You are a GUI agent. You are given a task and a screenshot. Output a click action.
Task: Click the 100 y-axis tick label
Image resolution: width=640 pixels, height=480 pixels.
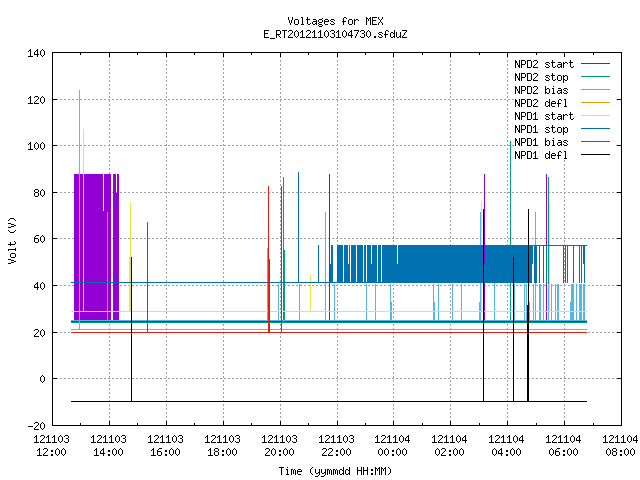click(36, 146)
